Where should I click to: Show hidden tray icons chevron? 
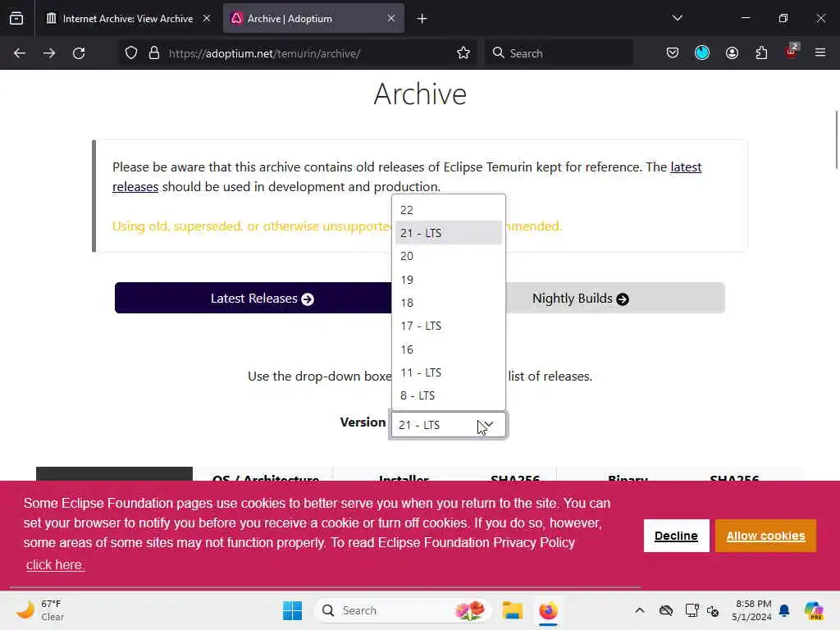coord(640,610)
